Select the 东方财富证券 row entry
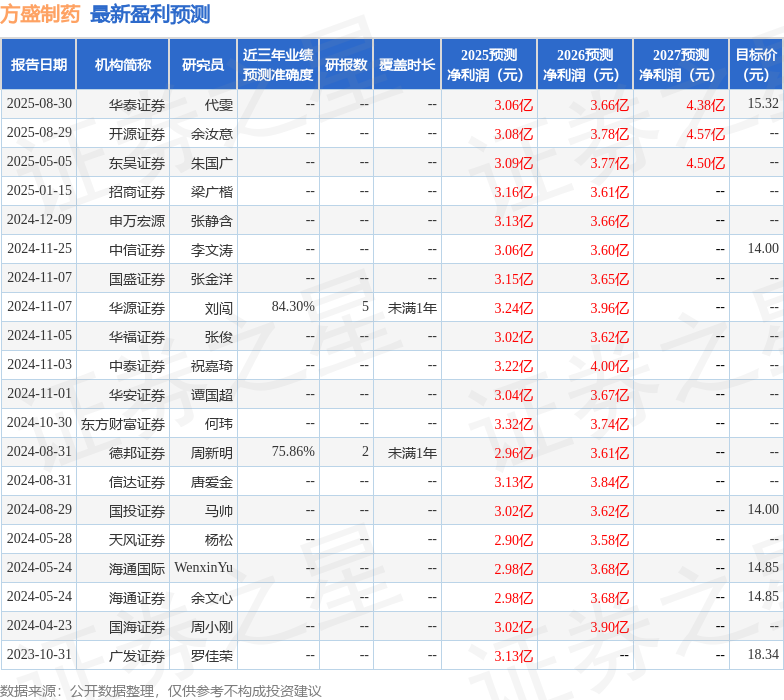The image size is (784, 700). pyautogui.click(x=123, y=424)
